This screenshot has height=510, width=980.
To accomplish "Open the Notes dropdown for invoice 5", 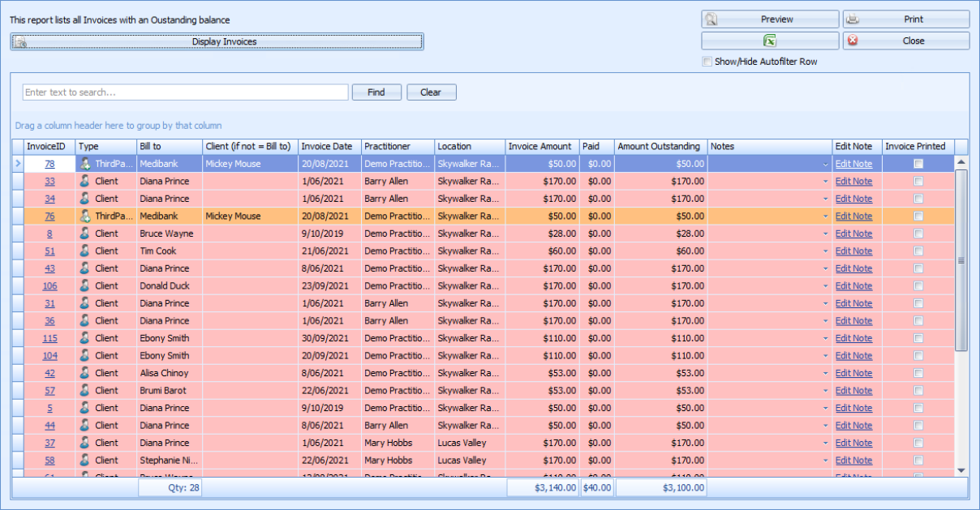I will point(826,408).
